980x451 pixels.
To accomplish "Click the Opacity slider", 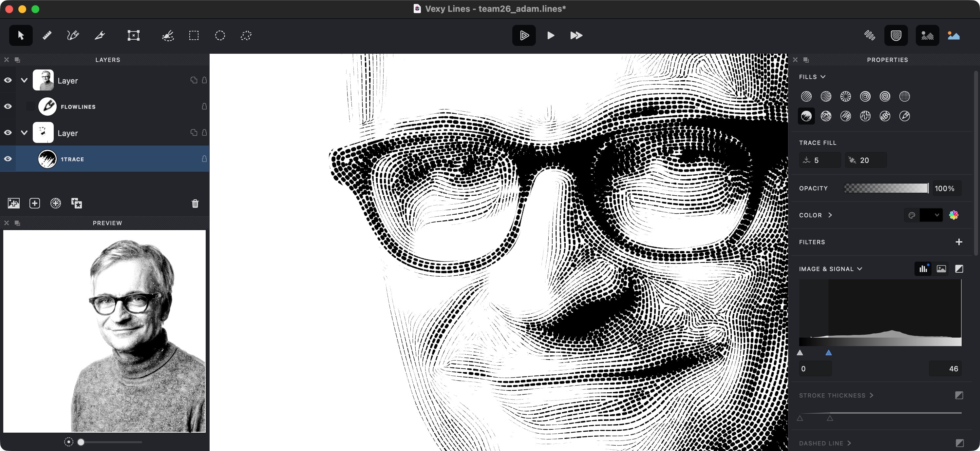I will 886,188.
